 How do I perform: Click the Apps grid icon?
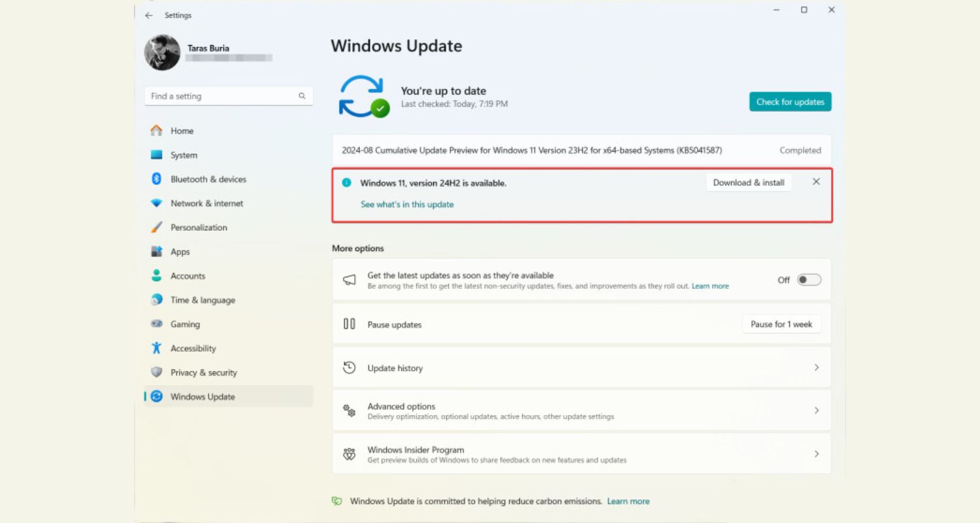[156, 252]
